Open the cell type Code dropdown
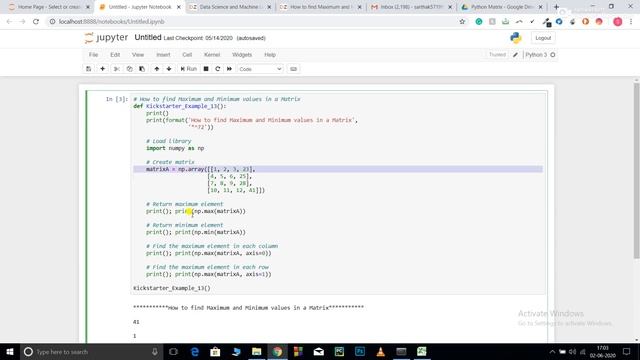The width and height of the screenshot is (640, 360). coord(260,69)
